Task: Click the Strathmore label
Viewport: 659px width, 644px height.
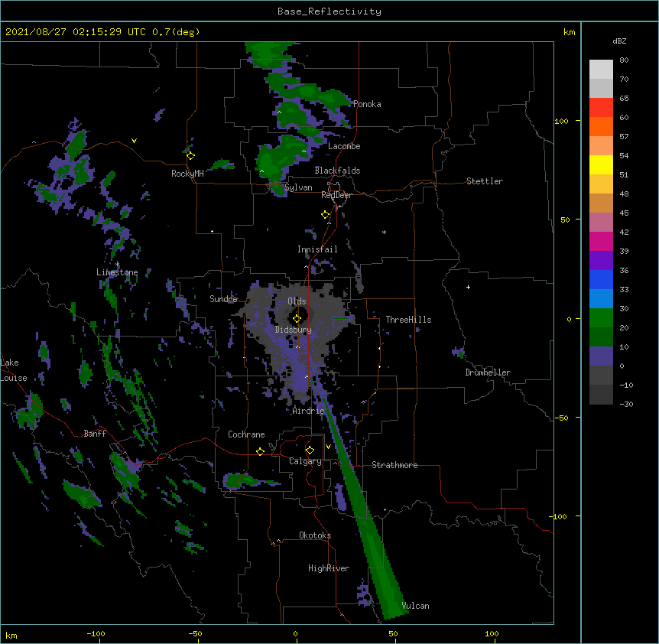Action: point(394,465)
